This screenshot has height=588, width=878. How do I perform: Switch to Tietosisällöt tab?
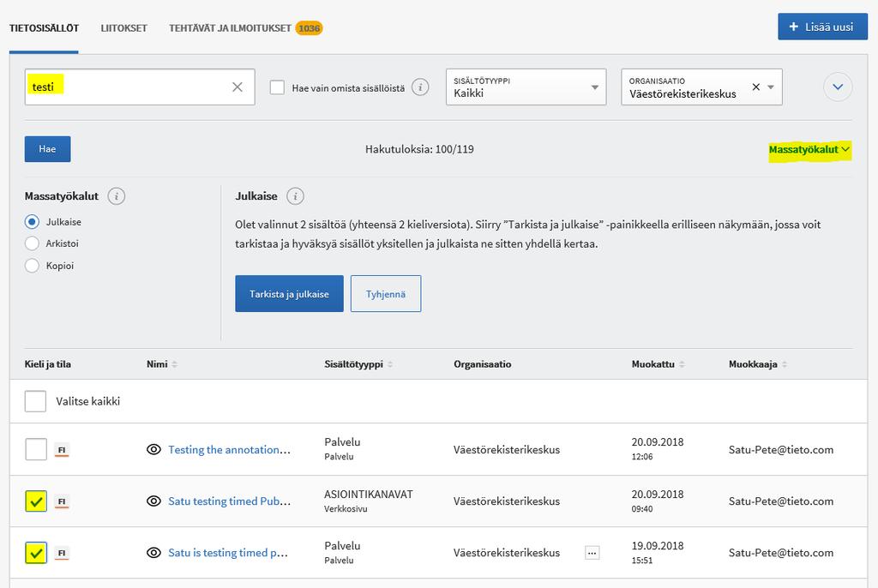[44, 28]
